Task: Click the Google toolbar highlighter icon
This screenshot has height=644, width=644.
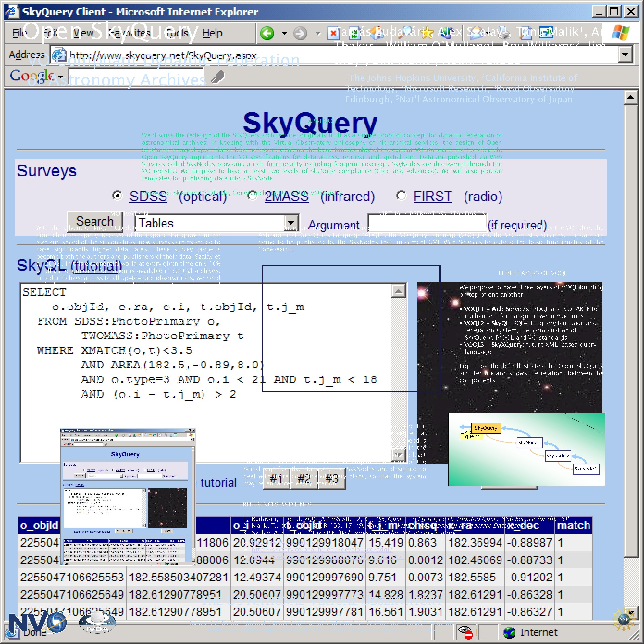Action: 218,77
